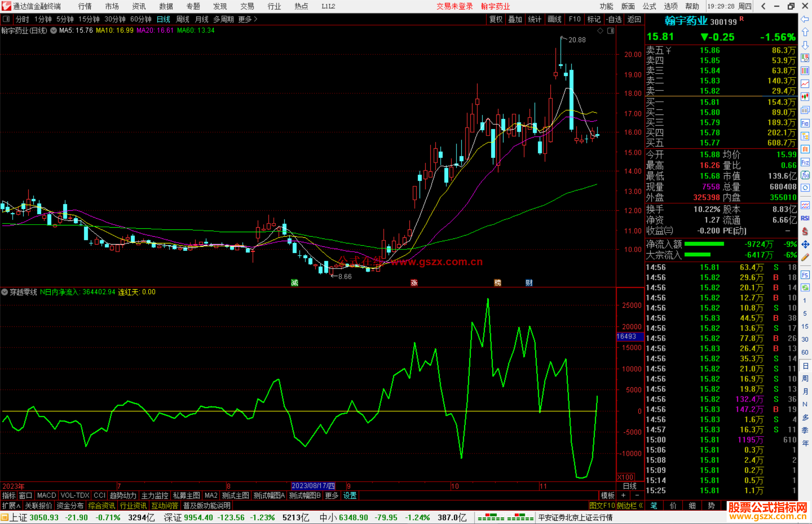Click the blue left arrow back icon
This screenshot has width=812, height=524.
[x=805, y=19]
